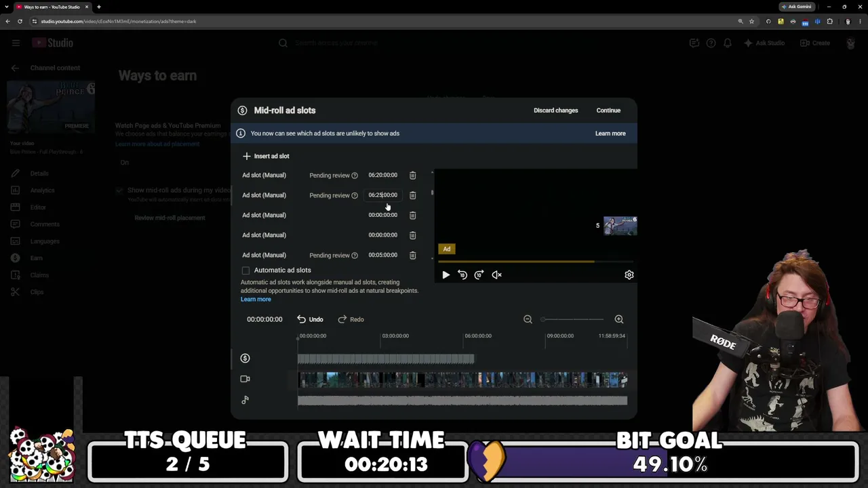Delete the 00:05:00:00 ad slot
This screenshot has height=488, width=868.
pyautogui.click(x=412, y=256)
